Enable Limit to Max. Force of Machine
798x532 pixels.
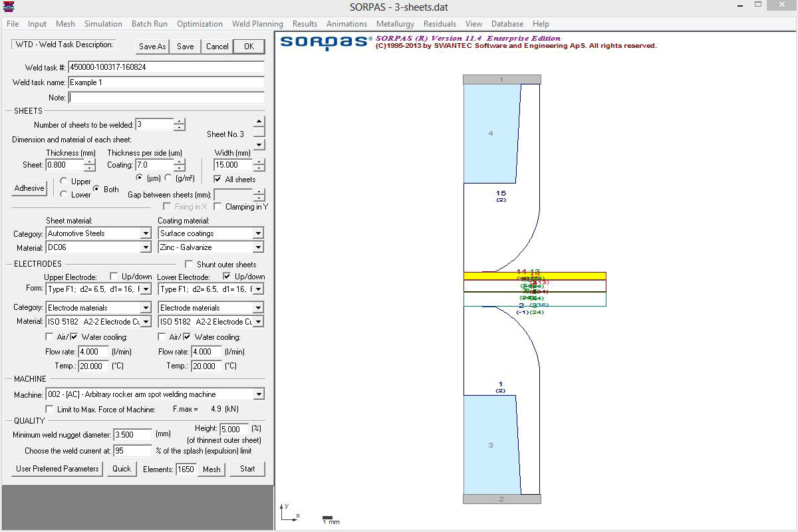pos(50,409)
